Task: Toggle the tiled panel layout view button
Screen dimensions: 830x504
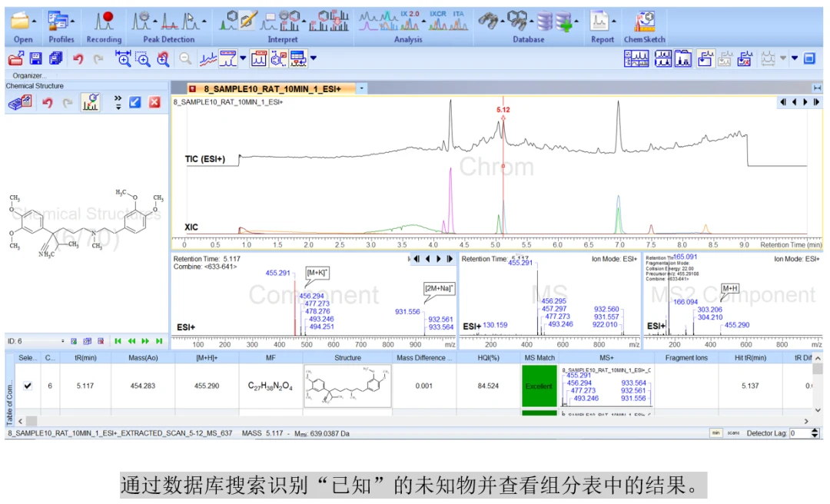Action: (636, 58)
